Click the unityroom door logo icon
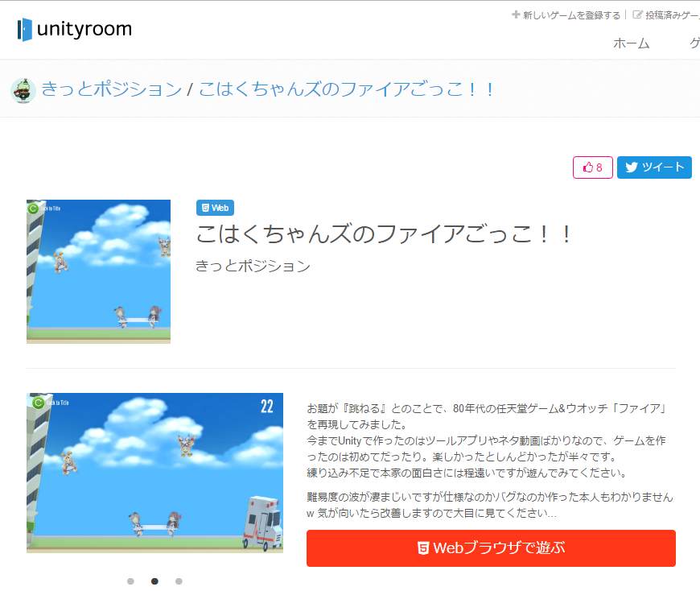The height and width of the screenshot is (591, 700). pyautogui.click(x=25, y=30)
